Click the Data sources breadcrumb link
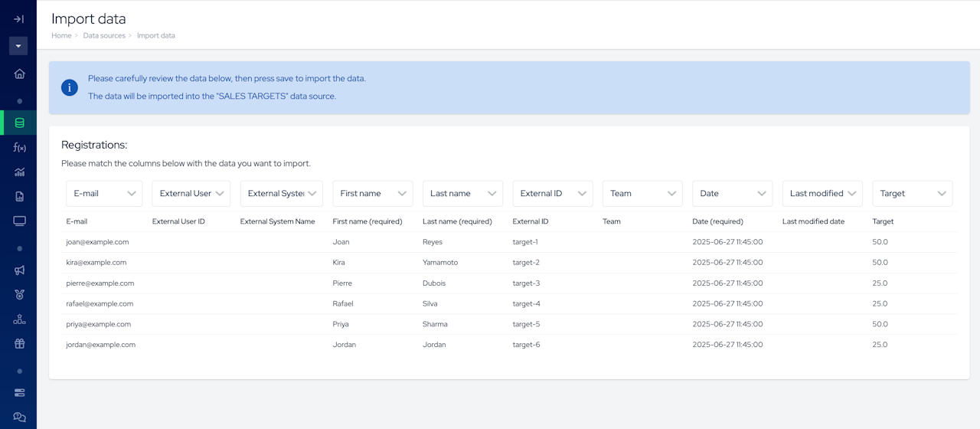Image resolution: width=980 pixels, height=429 pixels. [x=104, y=36]
